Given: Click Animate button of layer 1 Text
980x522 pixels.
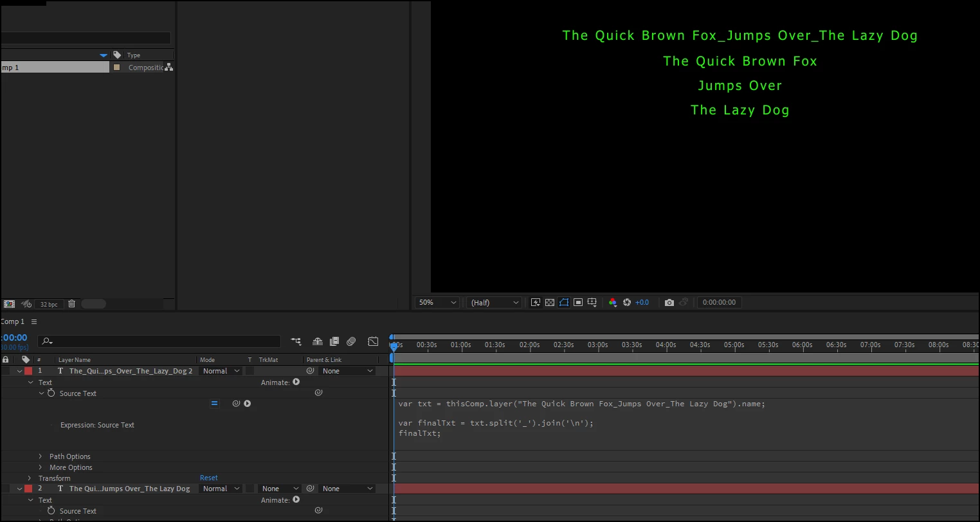Looking at the screenshot, I should [296, 382].
